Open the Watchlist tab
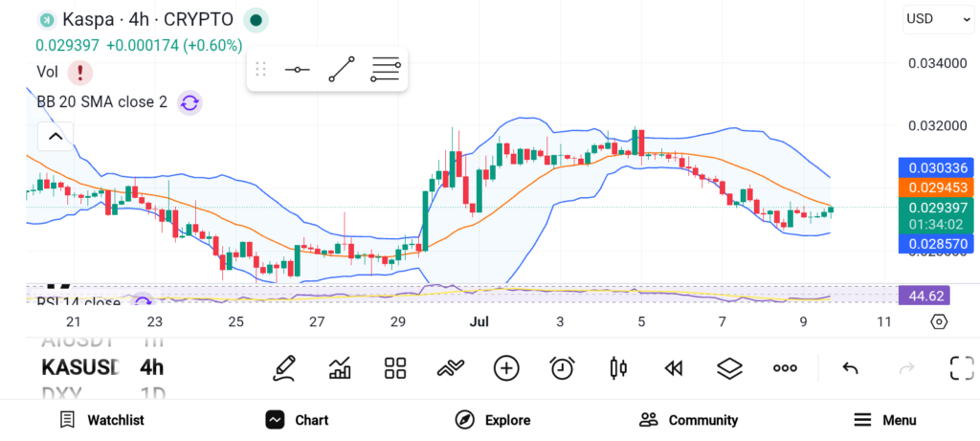 tap(101, 420)
